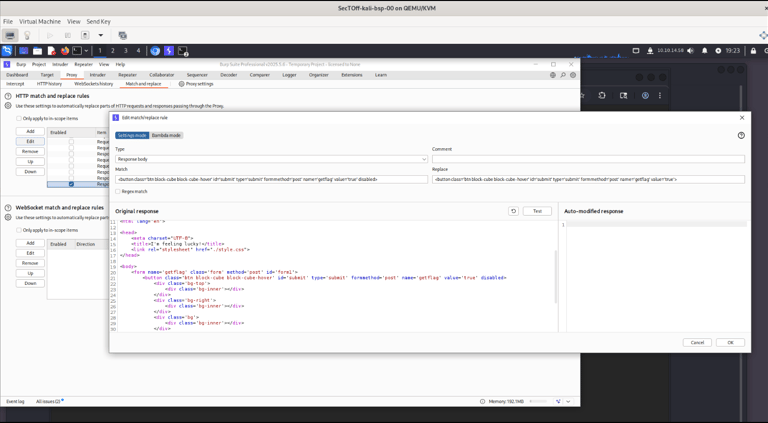Image resolution: width=768 pixels, height=423 pixels.
Task: Click the help icon in the rule dialog
Action: point(741,135)
